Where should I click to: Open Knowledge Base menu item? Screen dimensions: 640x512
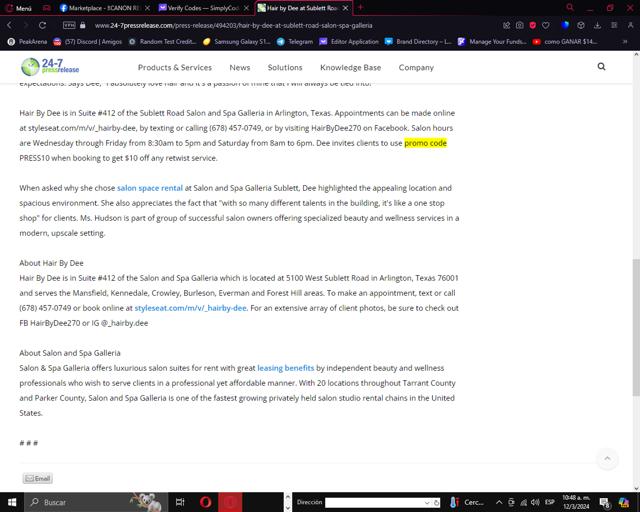(351, 67)
